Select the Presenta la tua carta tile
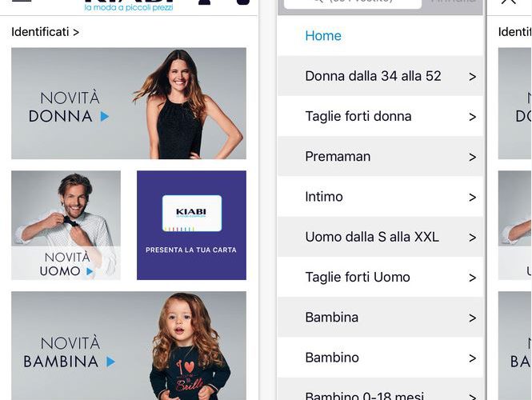 pyautogui.click(x=191, y=226)
